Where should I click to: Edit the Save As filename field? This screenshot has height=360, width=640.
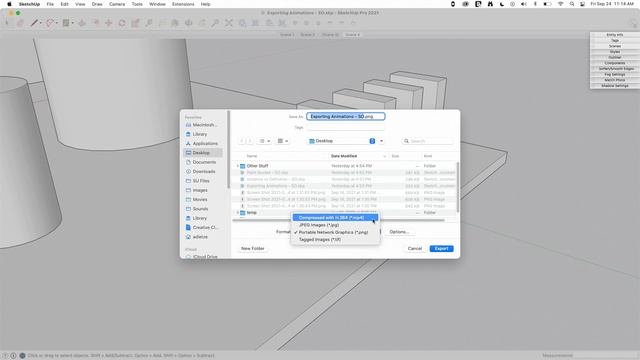click(x=346, y=117)
